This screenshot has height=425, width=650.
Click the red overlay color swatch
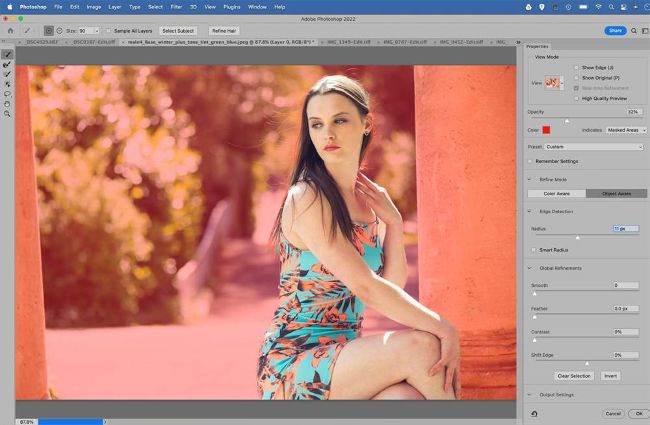(547, 130)
